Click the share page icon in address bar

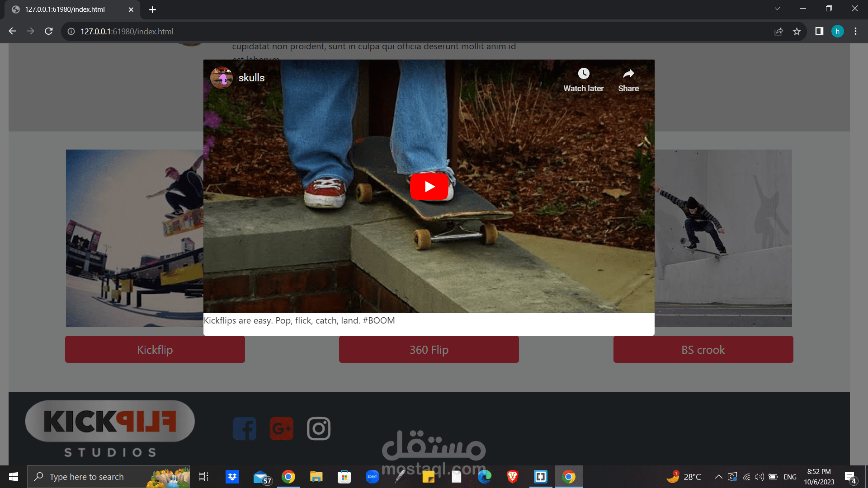(x=778, y=32)
